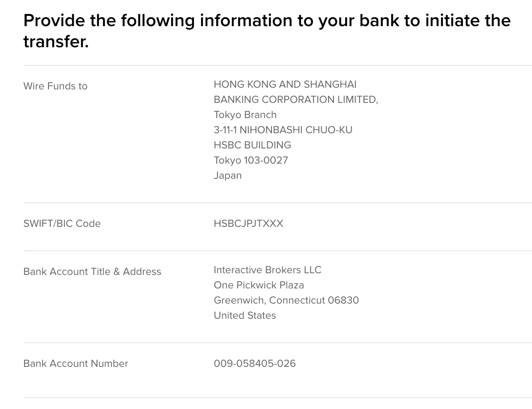Click the SWIFT code HSBCJPJTXXX

248,223
